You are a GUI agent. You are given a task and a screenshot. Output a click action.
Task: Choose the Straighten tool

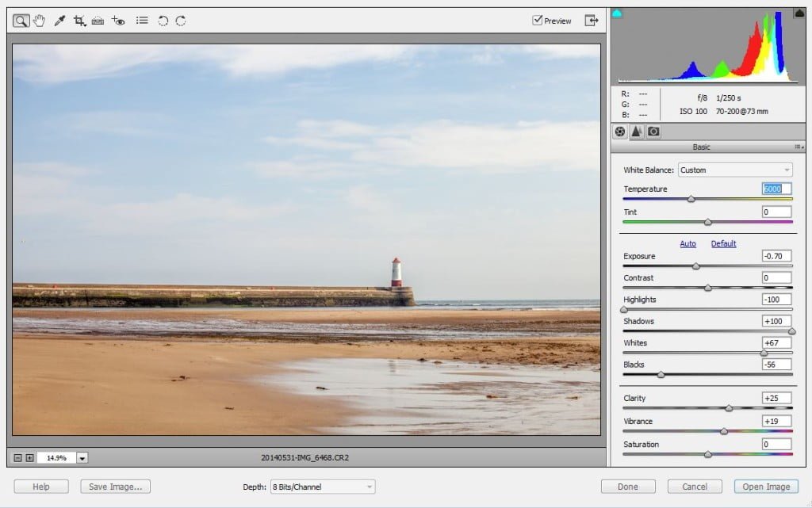coord(98,21)
